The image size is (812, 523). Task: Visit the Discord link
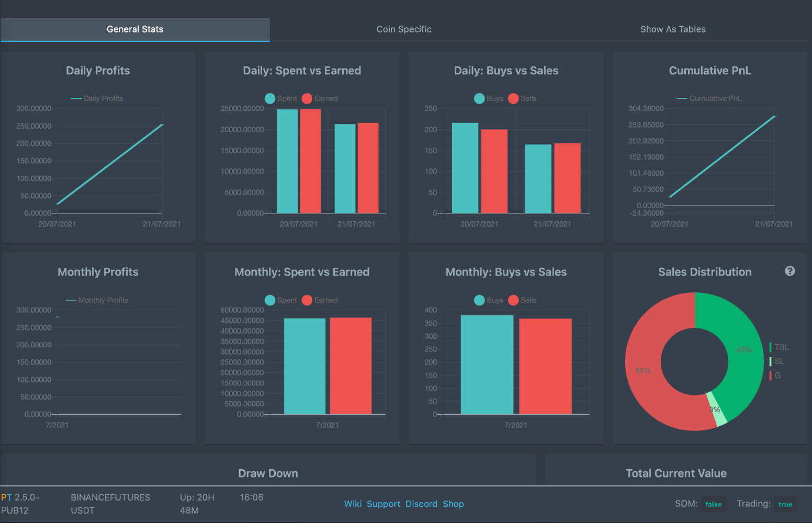tap(421, 504)
